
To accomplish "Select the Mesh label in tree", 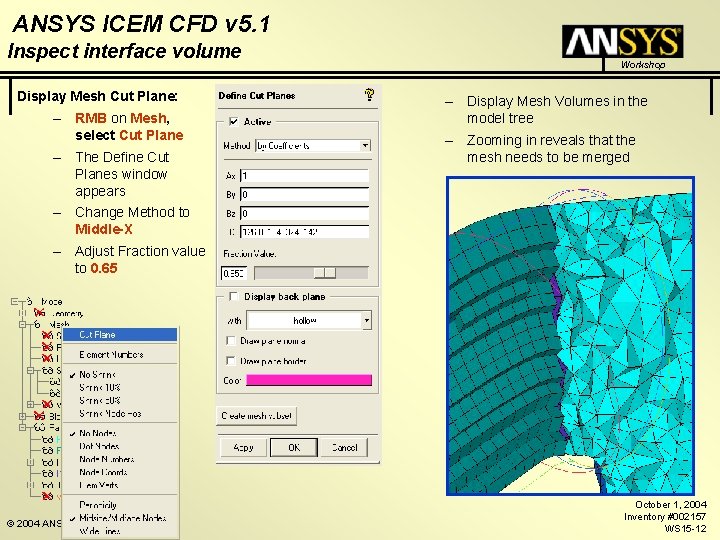I will [60, 324].
